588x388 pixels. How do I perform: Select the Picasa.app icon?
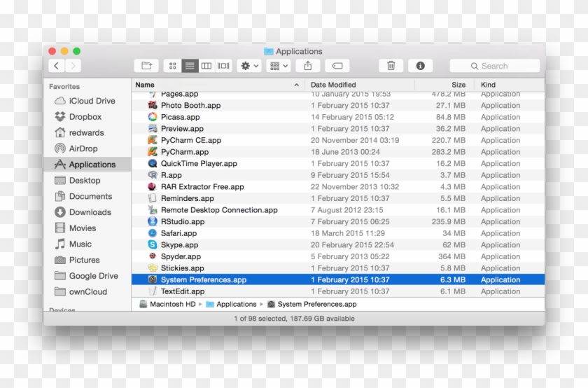click(153, 117)
